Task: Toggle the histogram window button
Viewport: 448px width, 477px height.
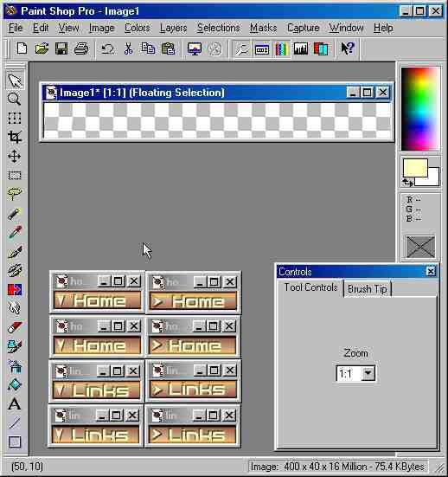Action: point(301,48)
